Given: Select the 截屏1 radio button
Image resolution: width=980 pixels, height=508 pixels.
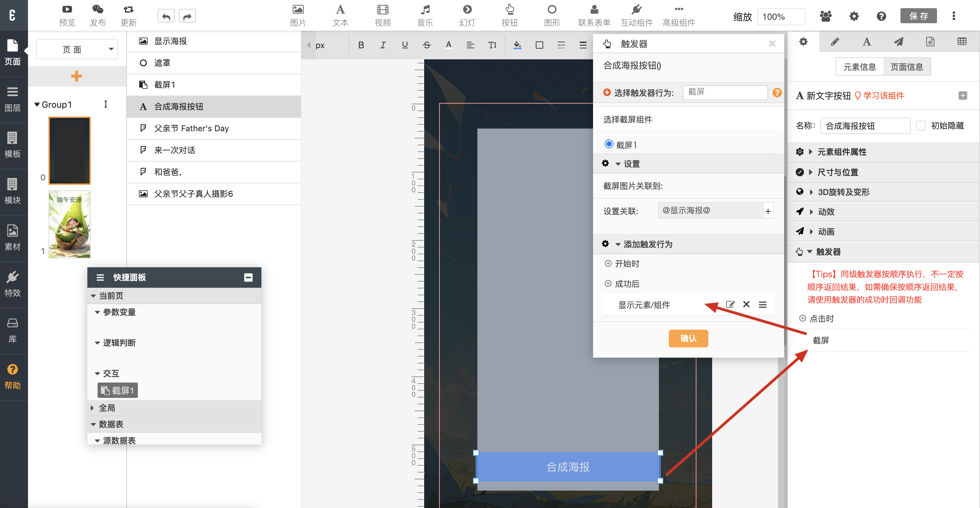Looking at the screenshot, I should point(609,144).
